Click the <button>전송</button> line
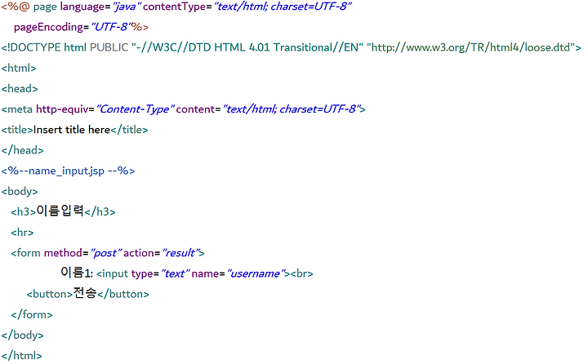This screenshot has width=588, height=364. coord(87,293)
